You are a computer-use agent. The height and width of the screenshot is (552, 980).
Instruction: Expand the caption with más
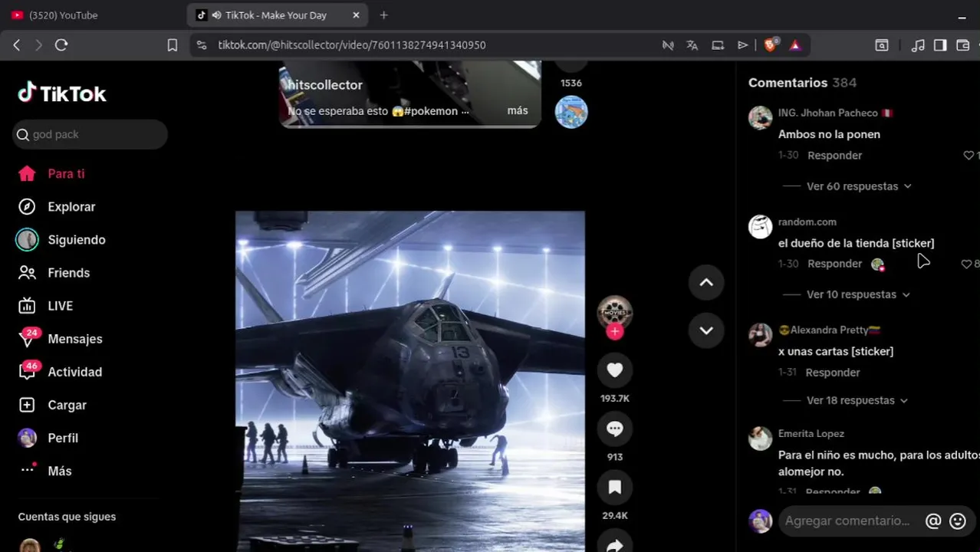click(x=518, y=110)
